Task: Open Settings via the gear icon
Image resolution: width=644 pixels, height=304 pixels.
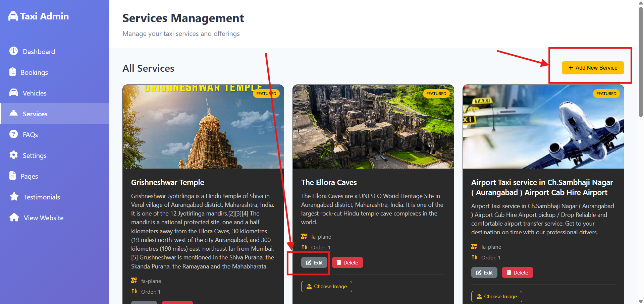Action: [x=13, y=155]
